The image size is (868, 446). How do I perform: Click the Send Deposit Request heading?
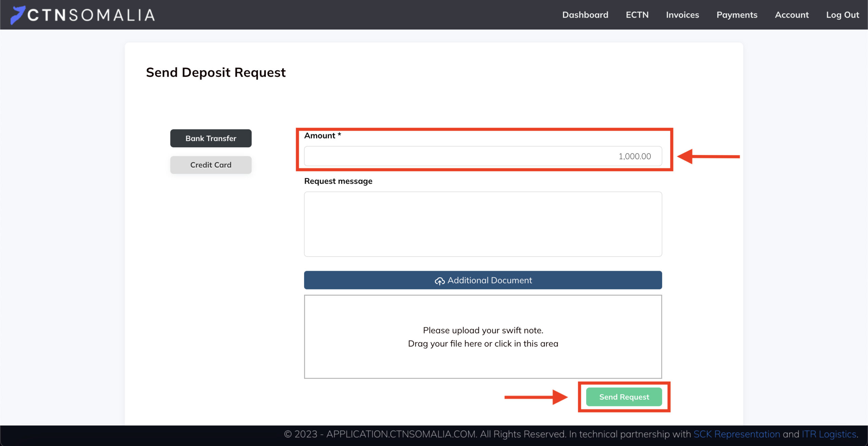click(216, 73)
